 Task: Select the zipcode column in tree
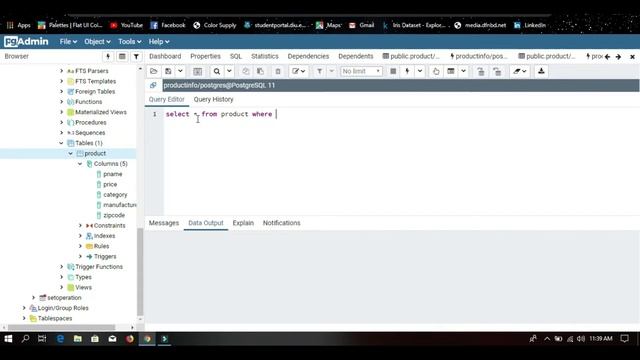pyautogui.click(x=114, y=216)
